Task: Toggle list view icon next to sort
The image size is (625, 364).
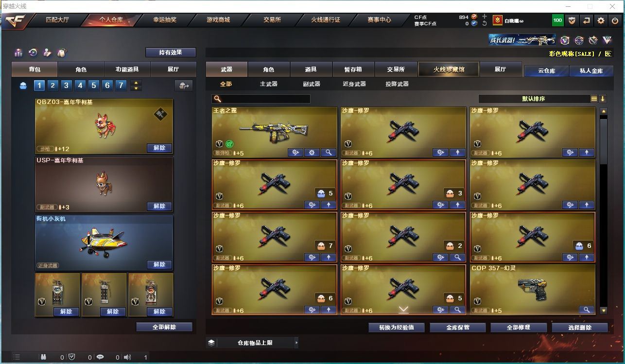Action: [x=594, y=99]
